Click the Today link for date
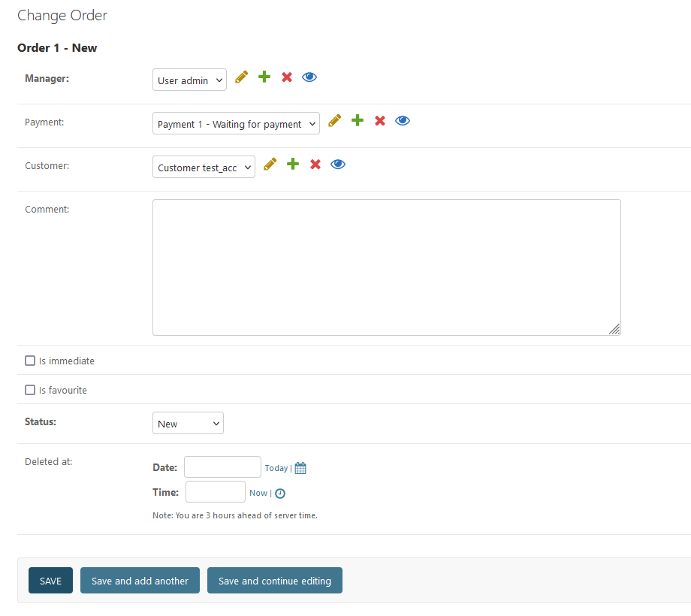 (276, 468)
